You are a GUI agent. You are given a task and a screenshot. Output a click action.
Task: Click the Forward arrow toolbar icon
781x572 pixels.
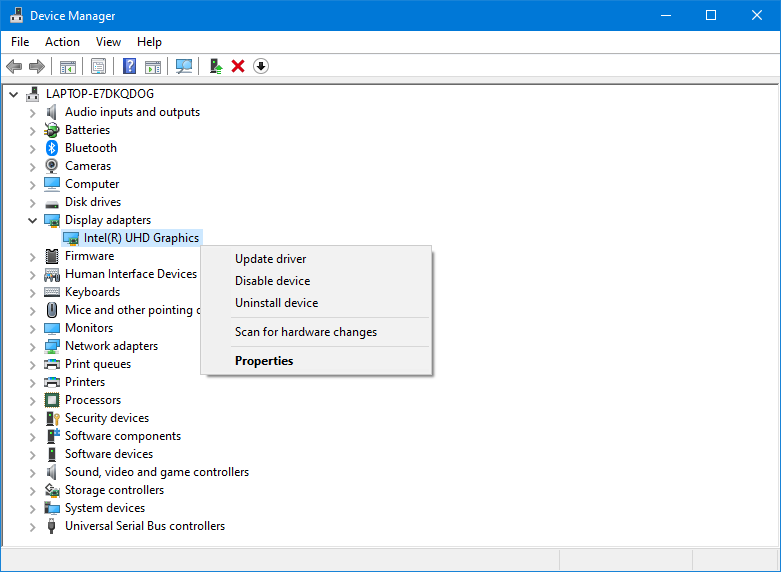tap(37, 66)
